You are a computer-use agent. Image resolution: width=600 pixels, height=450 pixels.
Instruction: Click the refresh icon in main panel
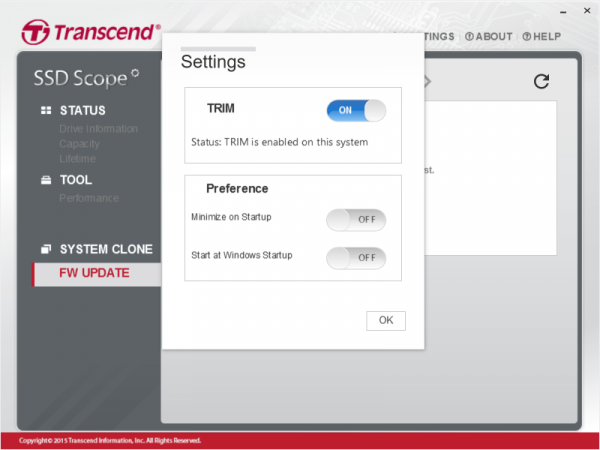point(541,82)
